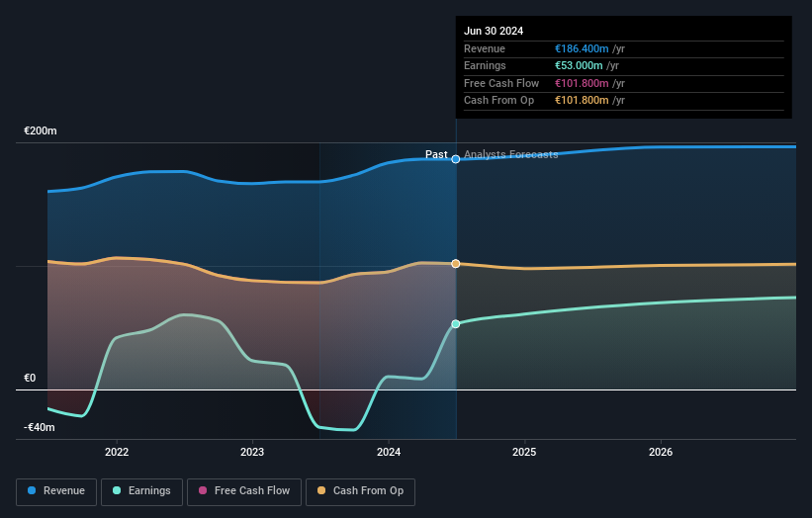
Task: Click the €200m y-axis label
Action: click(41, 130)
